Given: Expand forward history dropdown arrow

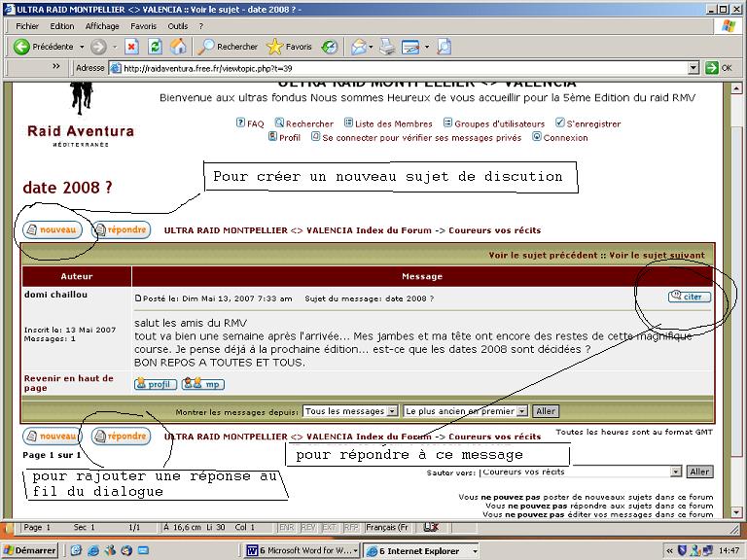Looking at the screenshot, I should click(x=115, y=47).
